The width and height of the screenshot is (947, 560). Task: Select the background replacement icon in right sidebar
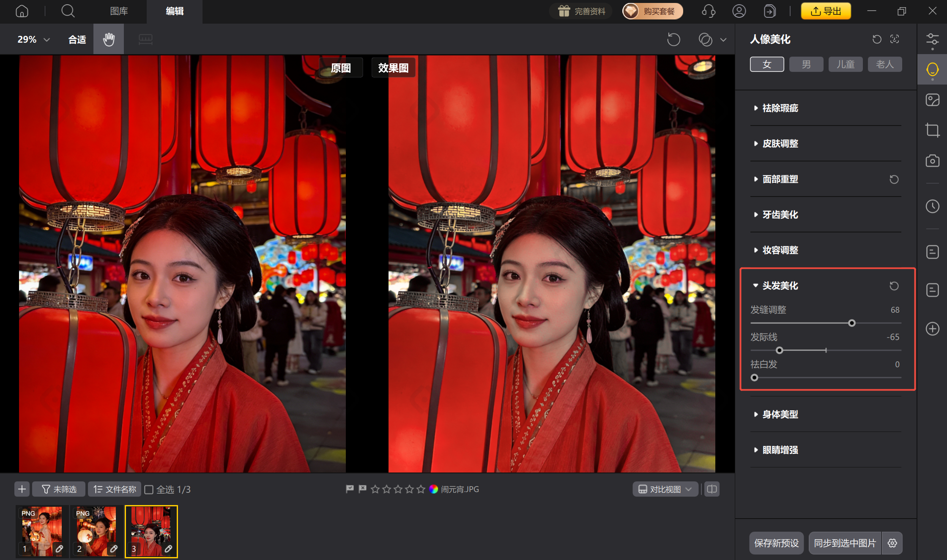click(x=932, y=99)
